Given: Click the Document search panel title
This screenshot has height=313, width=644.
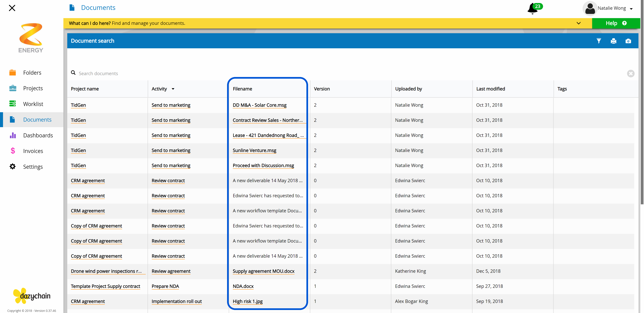Looking at the screenshot, I should tap(93, 41).
